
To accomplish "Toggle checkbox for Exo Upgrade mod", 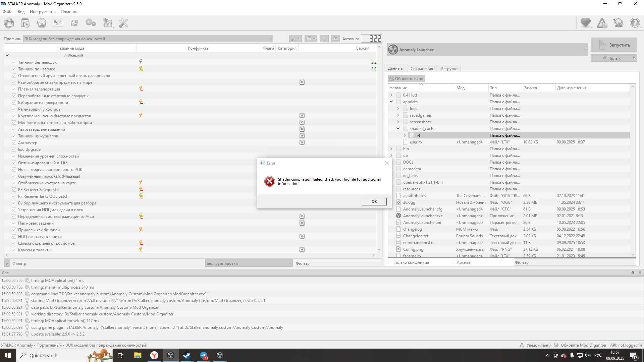I will click(x=14, y=149).
